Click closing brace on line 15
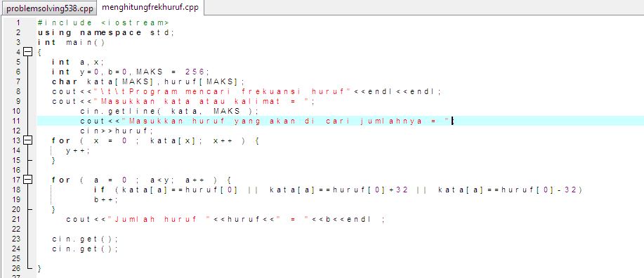The height and width of the screenshot is (278, 644). coord(53,161)
